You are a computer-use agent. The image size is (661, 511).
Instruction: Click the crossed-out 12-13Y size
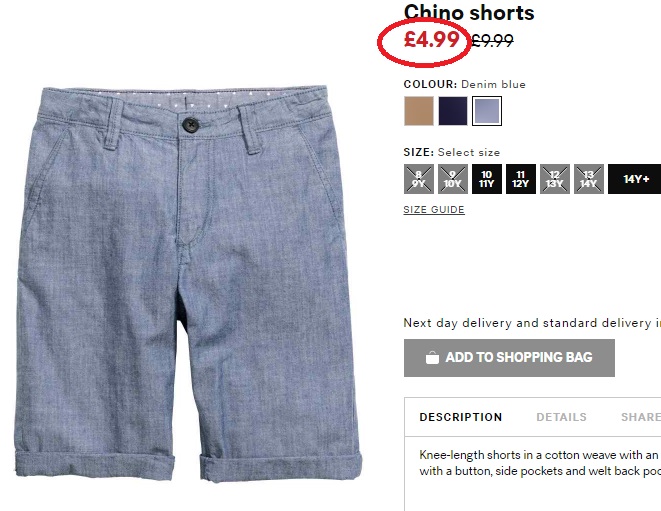(x=555, y=179)
